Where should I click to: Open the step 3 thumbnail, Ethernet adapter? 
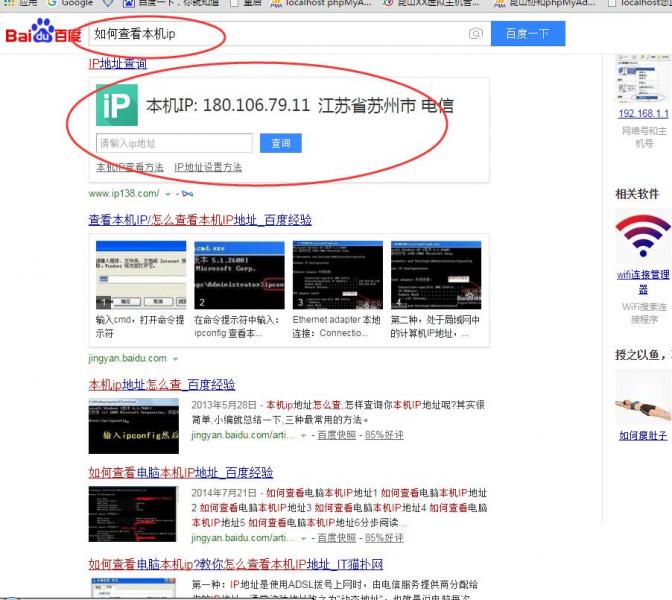pos(338,275)
